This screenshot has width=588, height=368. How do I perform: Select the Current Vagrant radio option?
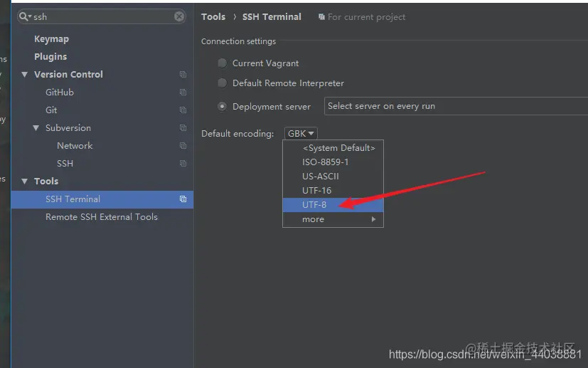[222, 63]
